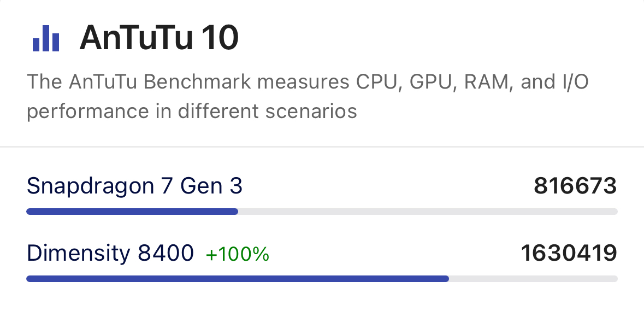644x311 pixels.
Task: Click the divider line below the description
Action: tap(322, 146)
